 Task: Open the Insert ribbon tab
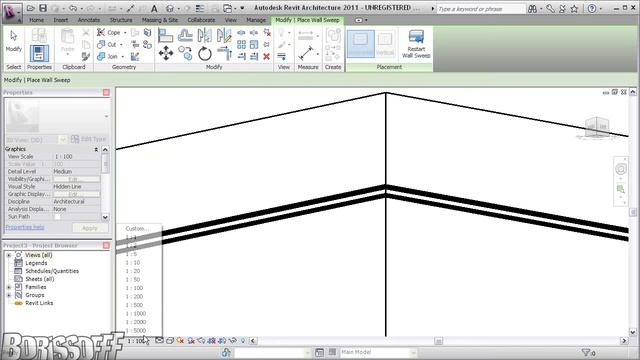(61, 20)
